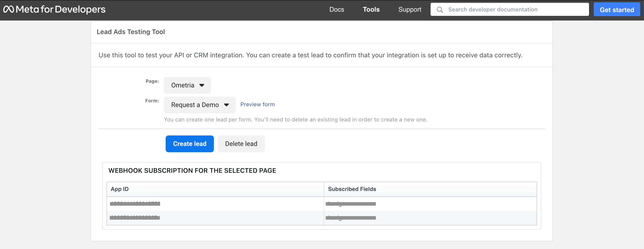Click the search magnifier icon
This screenshot has height=249, width=644.
pyautogui.click(x=440, y=10)
